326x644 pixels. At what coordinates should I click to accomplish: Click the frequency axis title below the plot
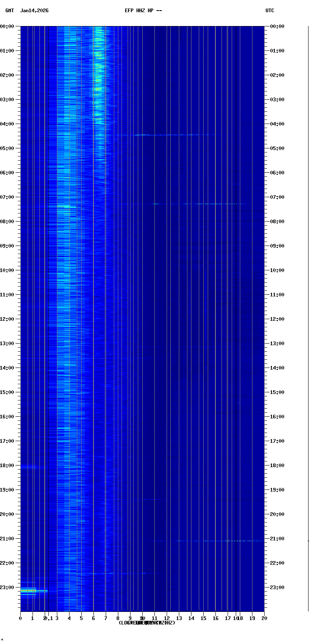(147, 623)
